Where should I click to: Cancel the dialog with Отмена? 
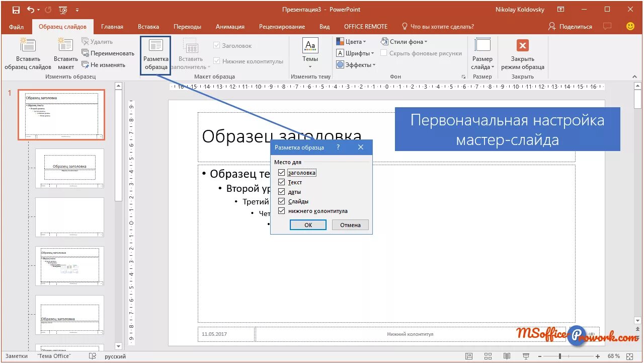coord(350,225)
